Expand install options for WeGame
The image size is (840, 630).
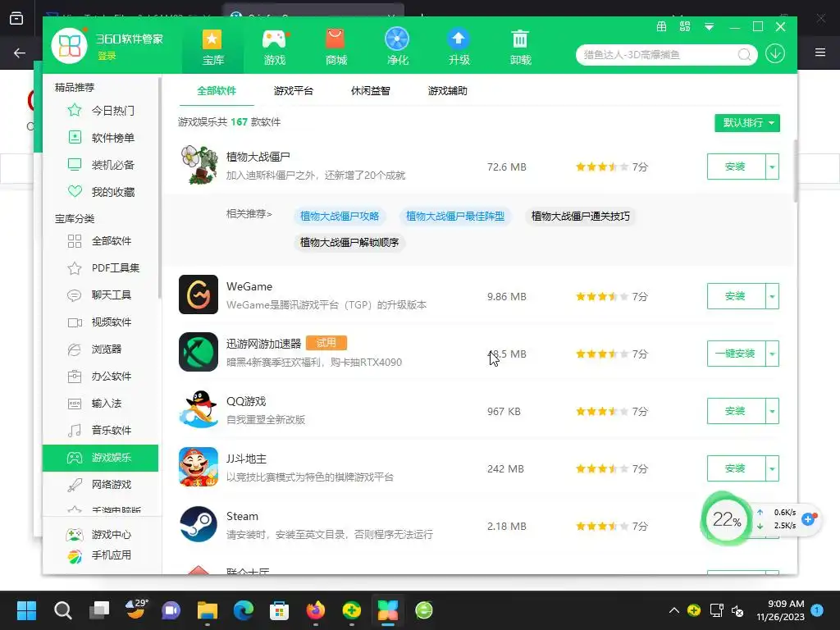pos(773,296)
